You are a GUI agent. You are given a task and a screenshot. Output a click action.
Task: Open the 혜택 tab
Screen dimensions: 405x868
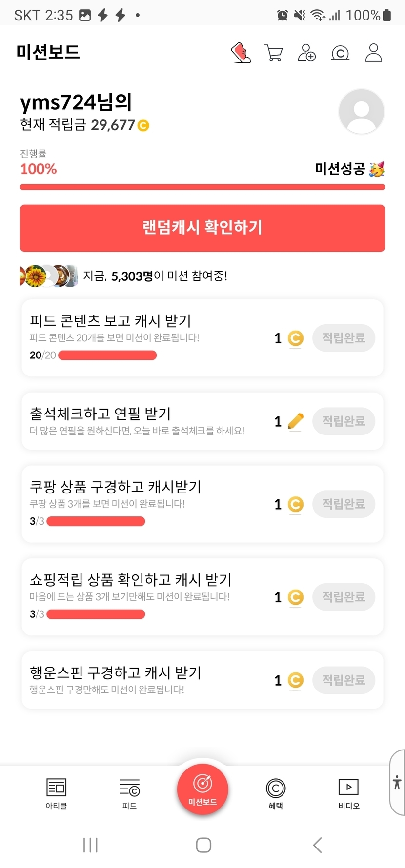click(x=276, y=793)
